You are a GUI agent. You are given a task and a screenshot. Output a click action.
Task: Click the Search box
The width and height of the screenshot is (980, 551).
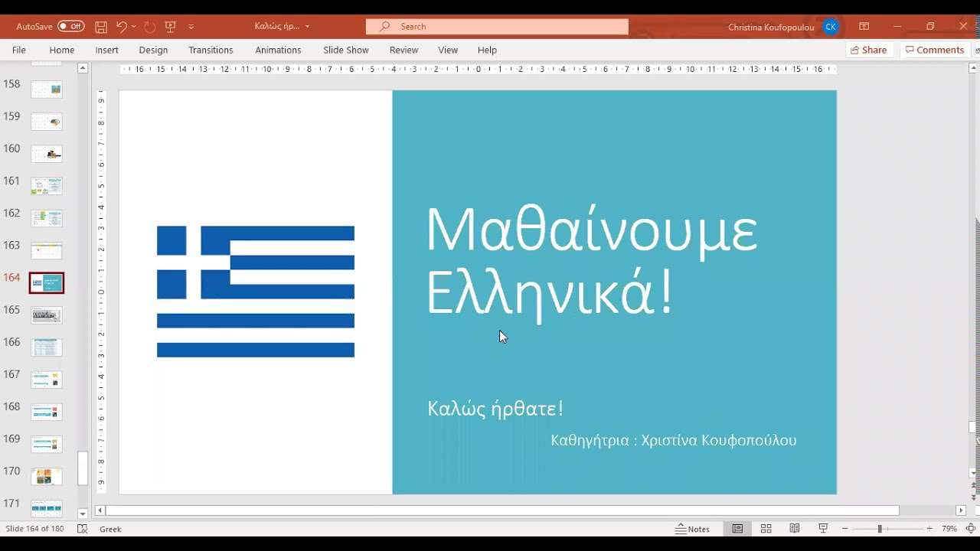[x=497, y=26]
